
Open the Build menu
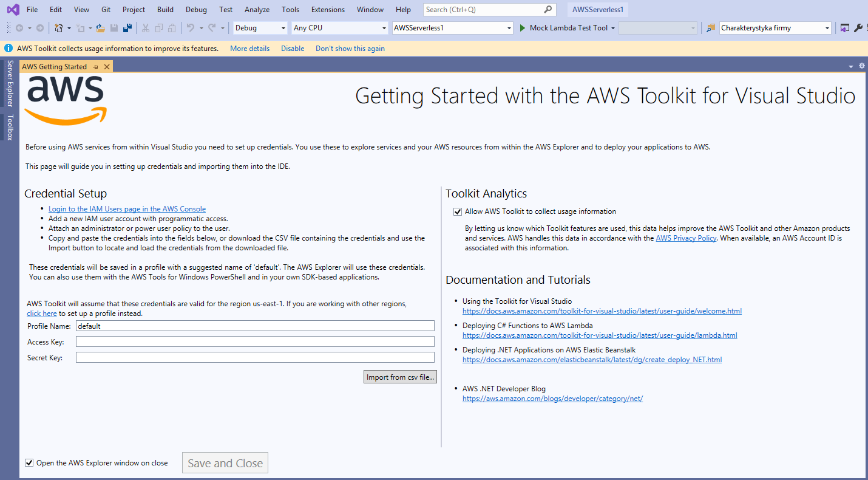[x=165, y=10]
